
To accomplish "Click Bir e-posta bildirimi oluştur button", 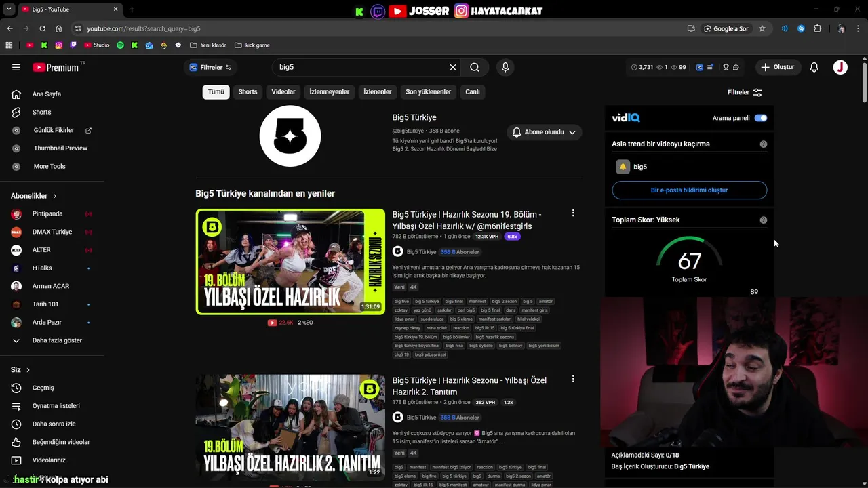I will (x=689, y=190).
